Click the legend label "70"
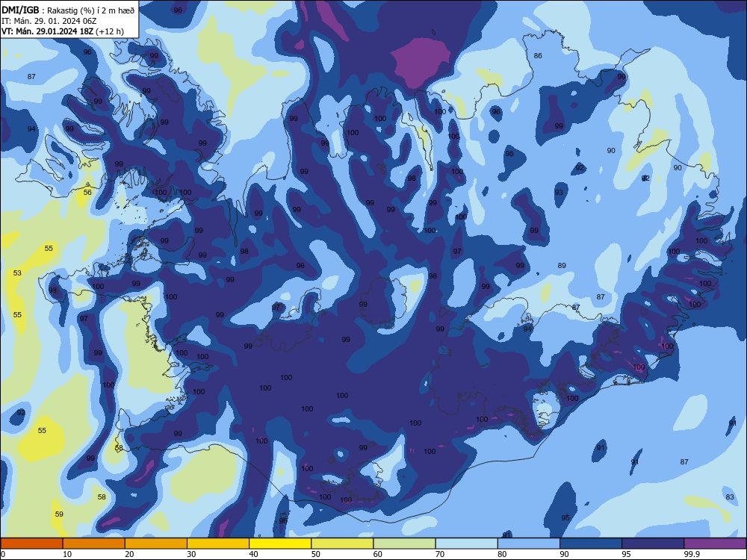747x560 pixels. tap(440, 554)
